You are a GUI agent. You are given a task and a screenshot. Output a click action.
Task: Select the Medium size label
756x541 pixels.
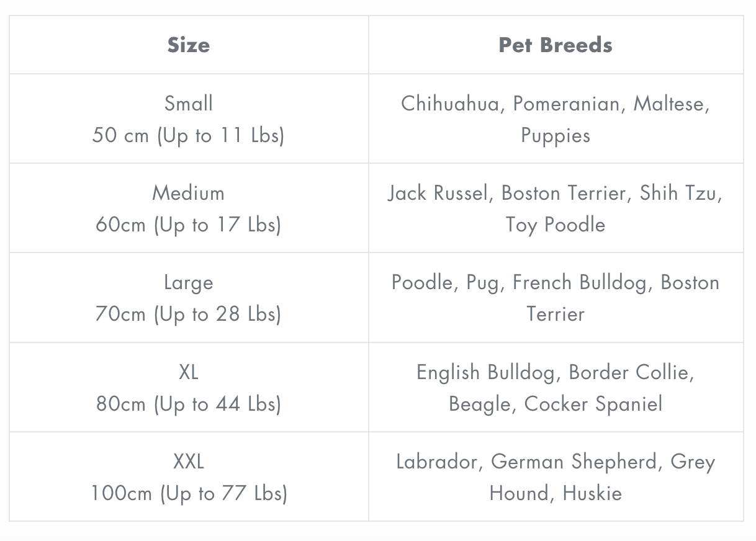[x=189, y=192]
